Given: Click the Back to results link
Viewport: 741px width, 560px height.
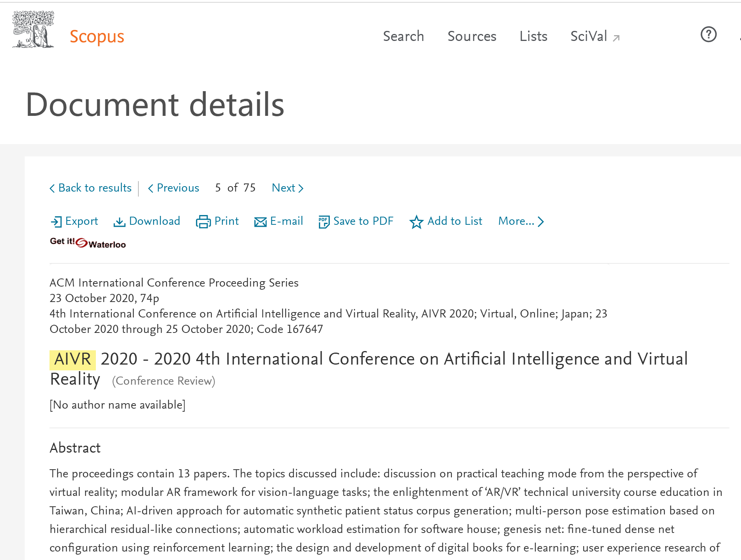Looking at the screenshot, I should (95, 188).
